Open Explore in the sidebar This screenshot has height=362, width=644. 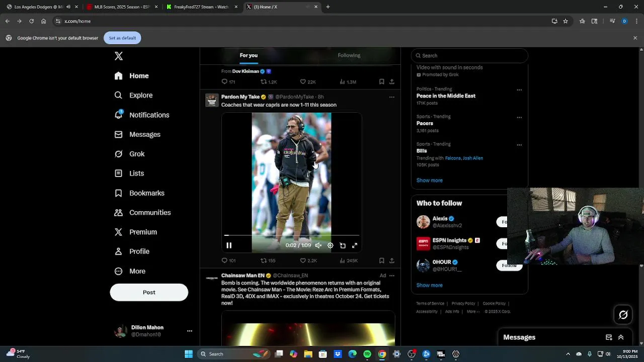pos(133,95)
